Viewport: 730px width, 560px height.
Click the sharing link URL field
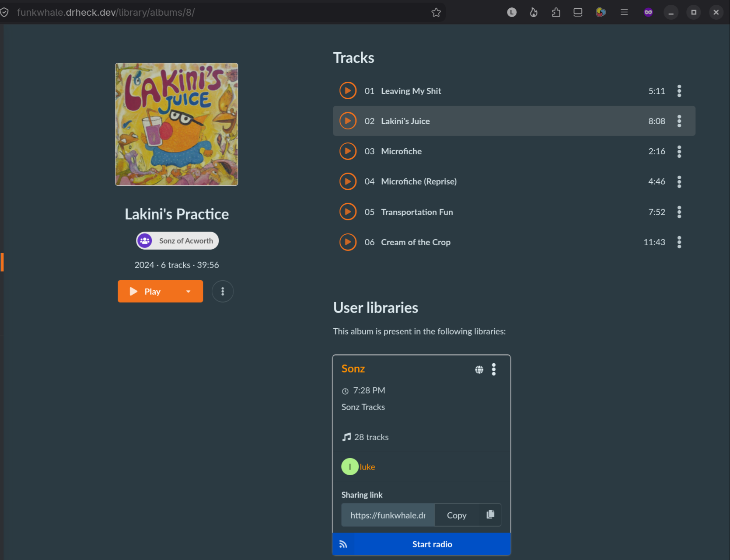point(388,515)
